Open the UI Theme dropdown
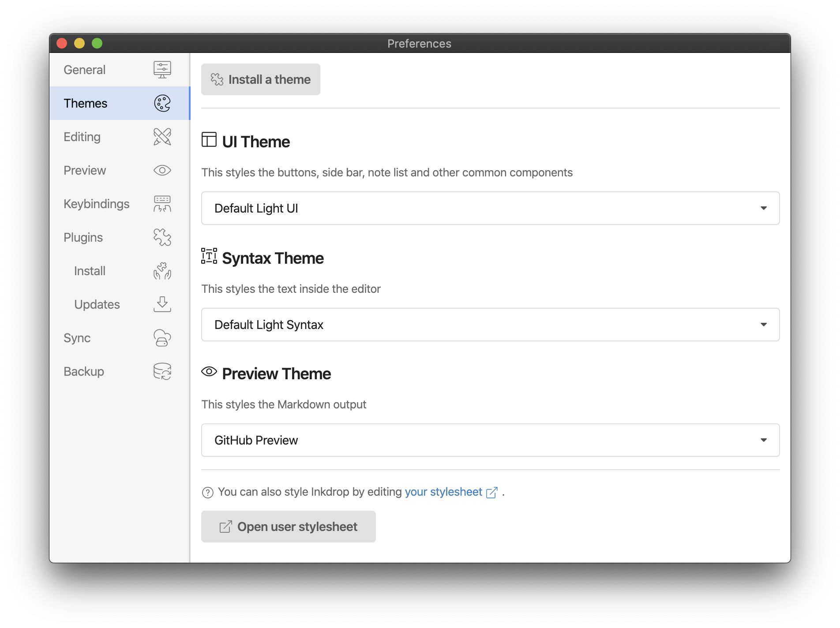 490,208
